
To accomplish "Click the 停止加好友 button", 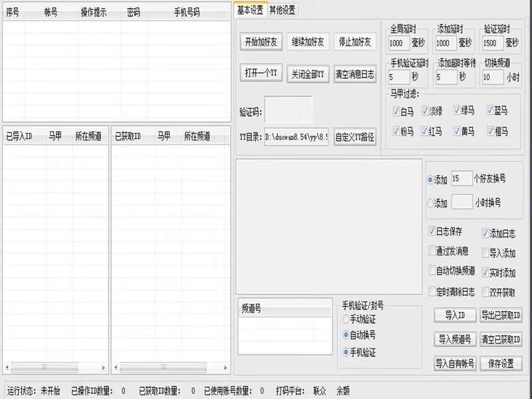I will tap(355, 42).
